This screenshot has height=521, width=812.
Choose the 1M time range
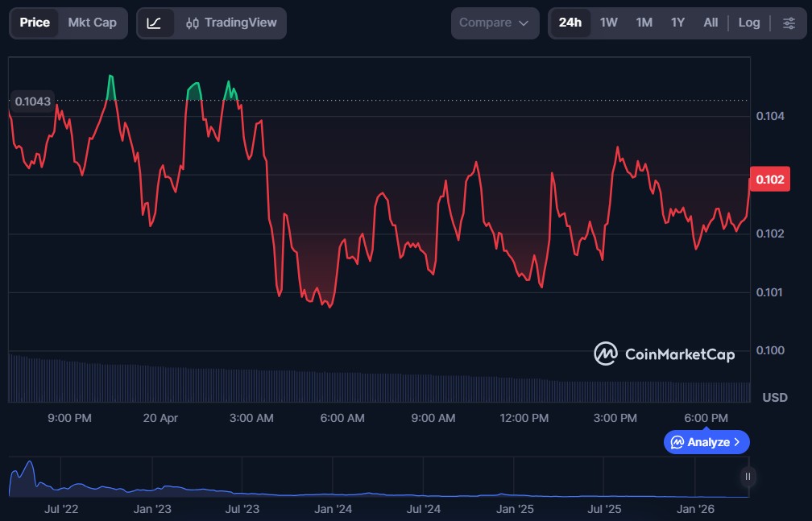coord(644,23)
